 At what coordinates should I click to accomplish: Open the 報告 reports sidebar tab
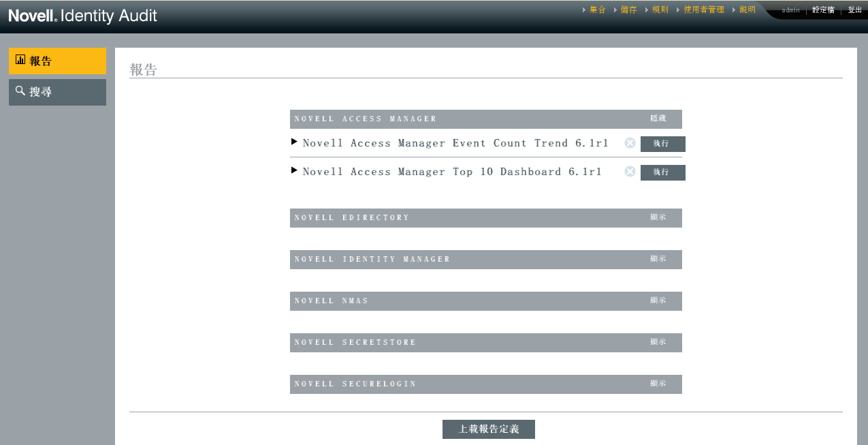coord(57,61)
